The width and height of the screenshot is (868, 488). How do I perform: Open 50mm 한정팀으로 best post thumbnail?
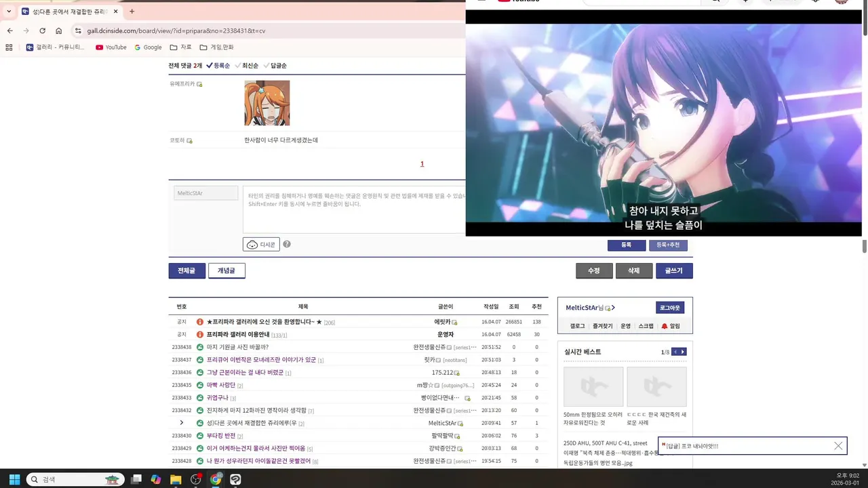point(593,386)
